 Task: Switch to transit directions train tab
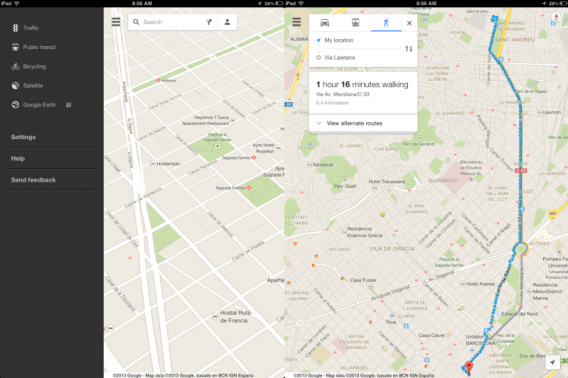point(355,23)
